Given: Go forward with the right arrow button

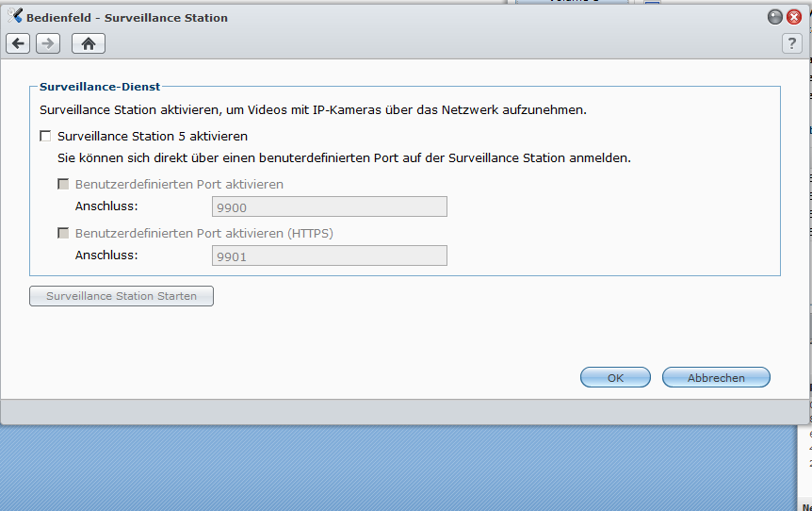Looking at the screenshot, I should 48,43.
